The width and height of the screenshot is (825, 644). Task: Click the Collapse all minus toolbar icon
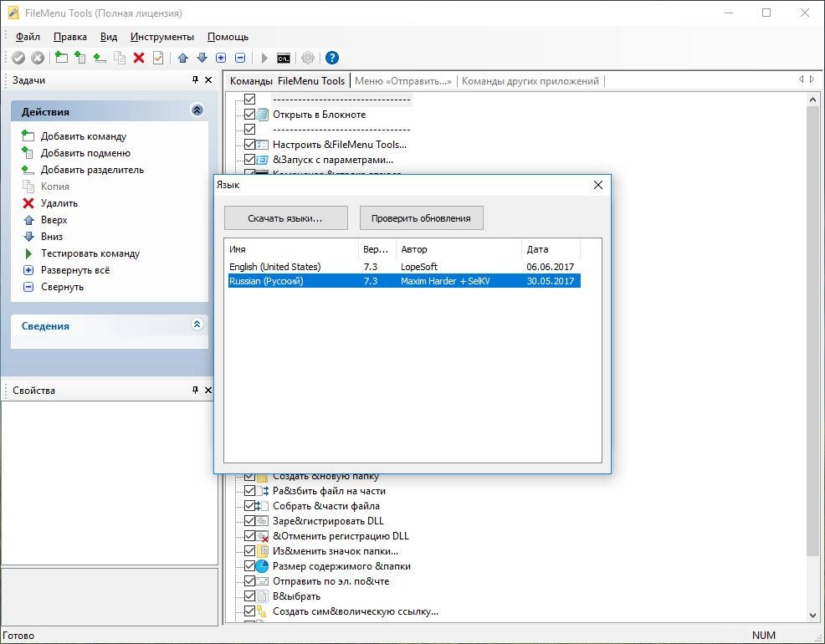240,58
